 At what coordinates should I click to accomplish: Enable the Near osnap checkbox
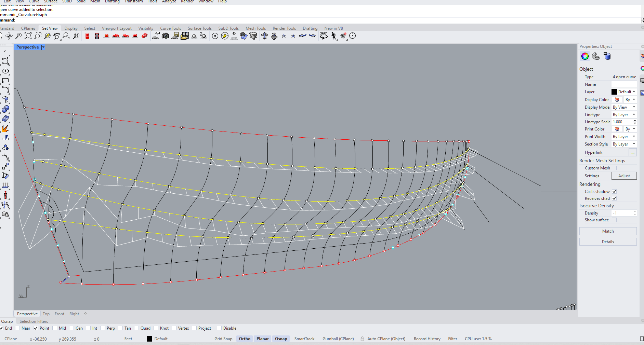(17, 328)
